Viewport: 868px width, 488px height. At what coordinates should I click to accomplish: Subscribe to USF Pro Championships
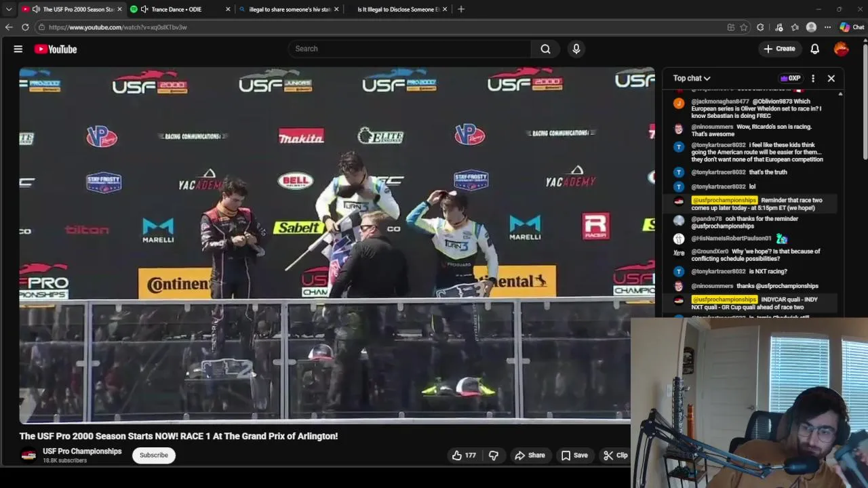click(x=154, y=455)
